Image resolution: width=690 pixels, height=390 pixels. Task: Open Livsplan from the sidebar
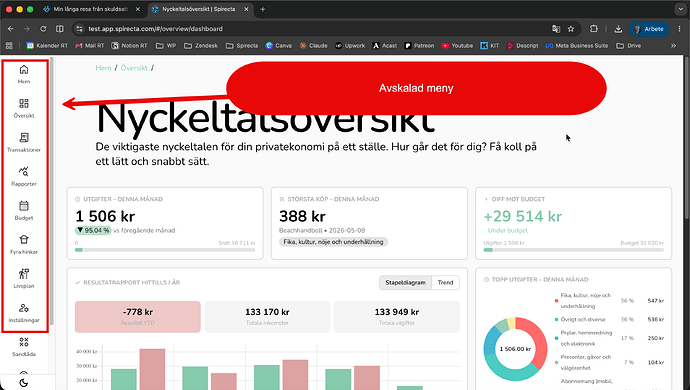point(24,279)
